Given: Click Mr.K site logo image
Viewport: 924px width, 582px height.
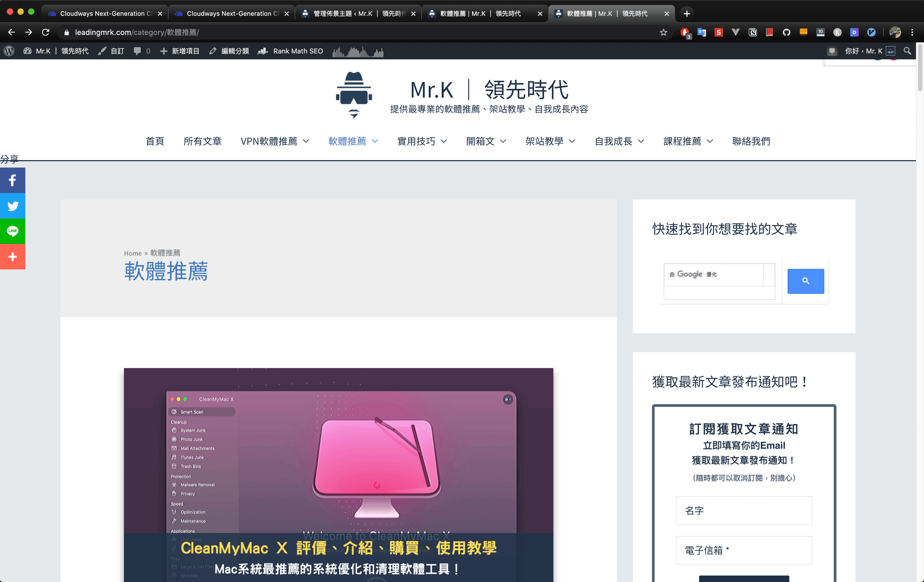Looking at the screenshot, I should pos(354,95).
